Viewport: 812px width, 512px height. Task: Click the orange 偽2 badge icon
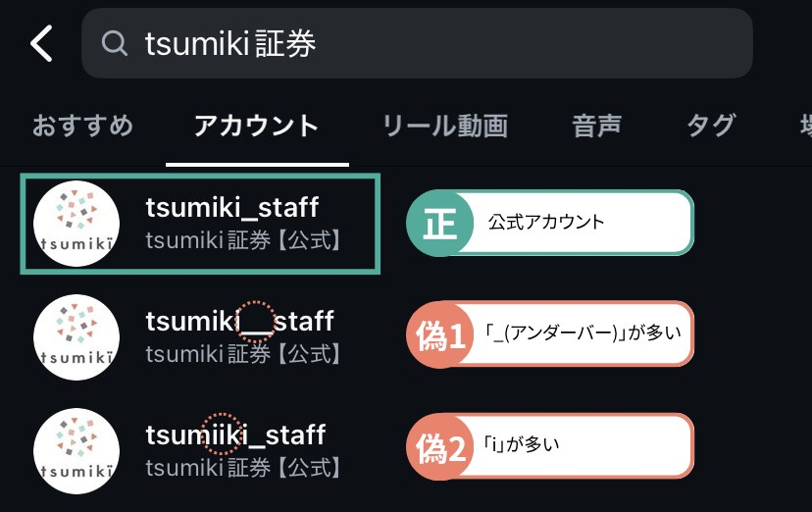[x=439, y=447]
